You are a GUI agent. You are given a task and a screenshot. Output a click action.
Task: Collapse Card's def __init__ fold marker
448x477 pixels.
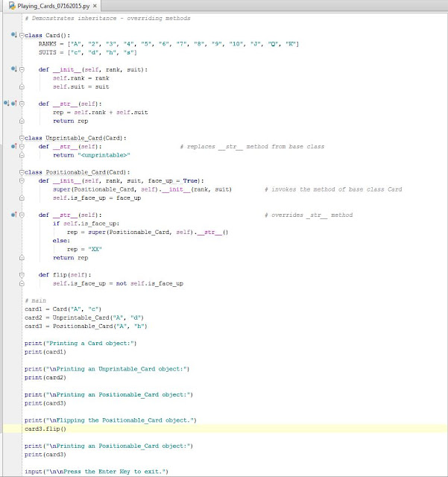[x=22, y=69]
